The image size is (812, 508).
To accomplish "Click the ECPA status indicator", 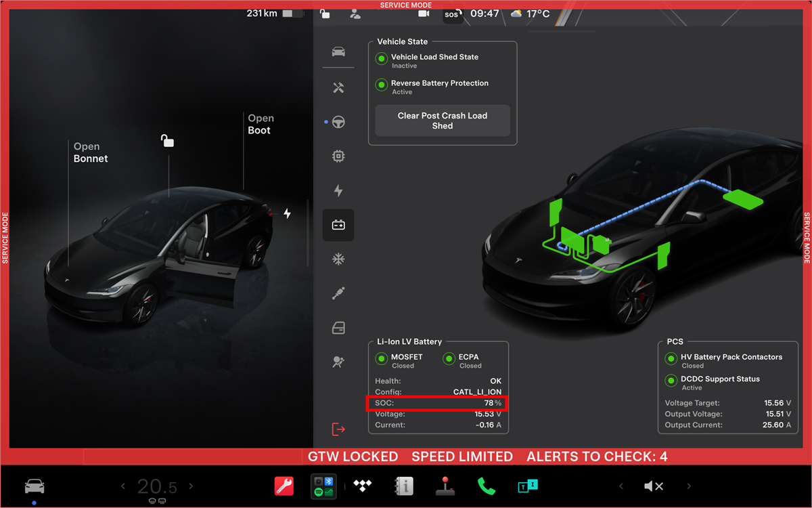I will click(449, 359).
